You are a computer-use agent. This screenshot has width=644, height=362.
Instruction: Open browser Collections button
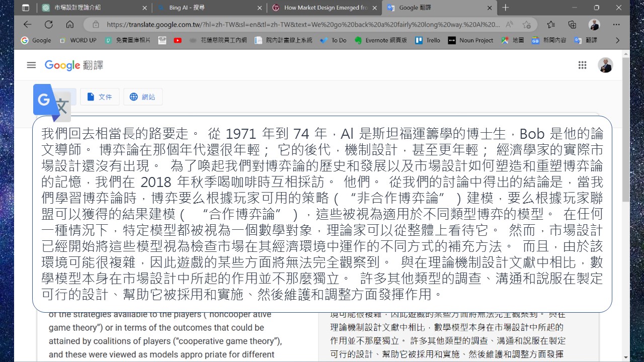pyautogui.click(x=572, y=24)
